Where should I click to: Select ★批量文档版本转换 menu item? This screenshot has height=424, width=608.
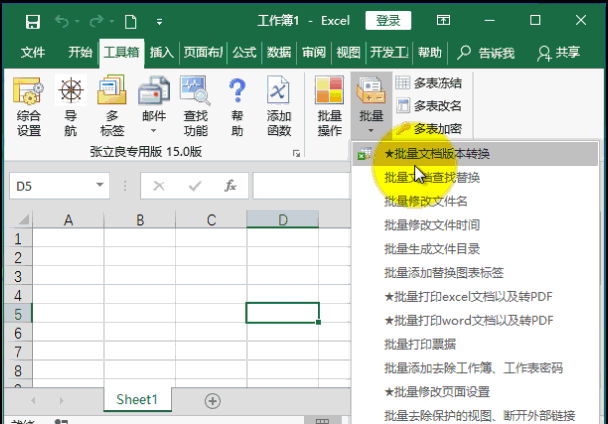point(437,154)
